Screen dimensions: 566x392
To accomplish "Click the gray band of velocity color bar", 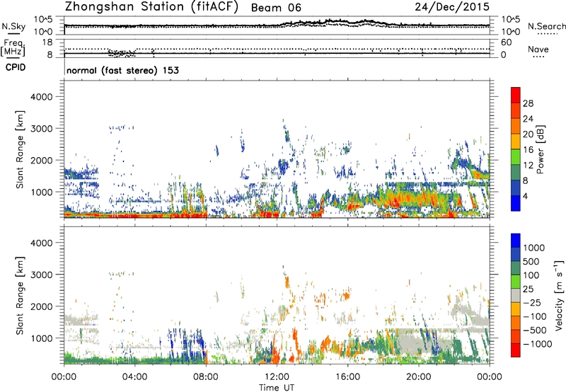I will 516,296.
